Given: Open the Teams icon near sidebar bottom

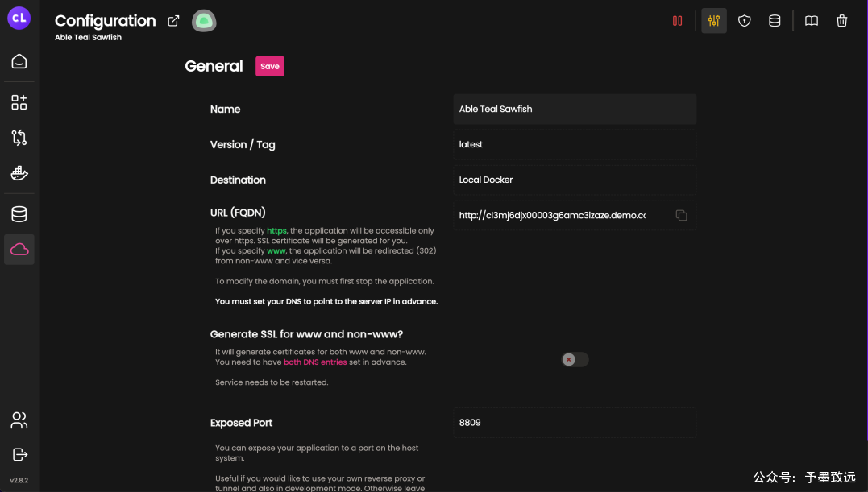Looking at the screenshot, I should click(19, 420).
